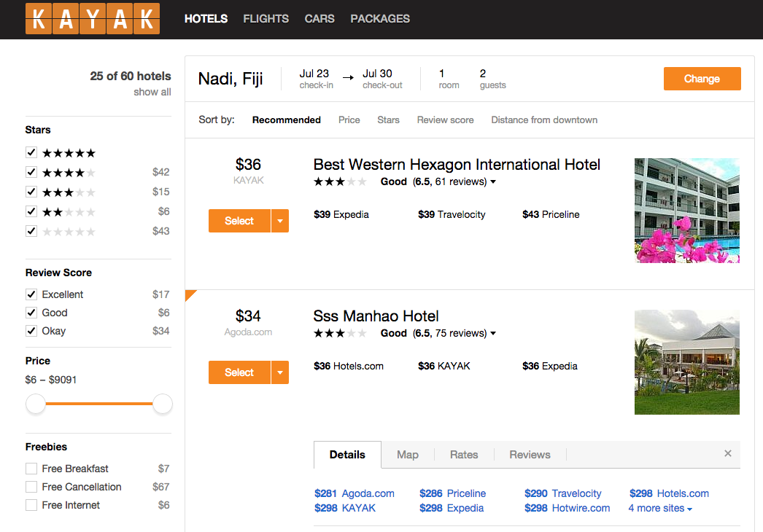Sort results by Review score
Viewport: 763px width, 532px height.
pyautogui.click(x=445, y=120)
